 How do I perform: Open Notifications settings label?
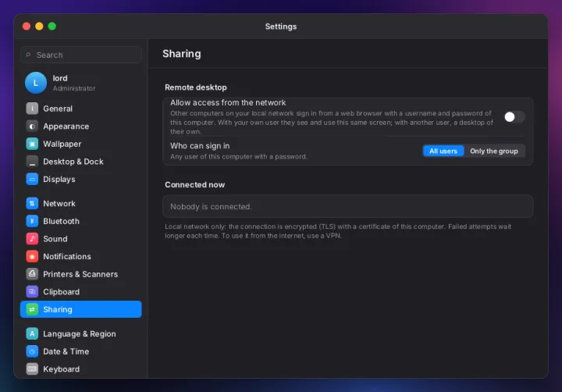click(67, 256)
